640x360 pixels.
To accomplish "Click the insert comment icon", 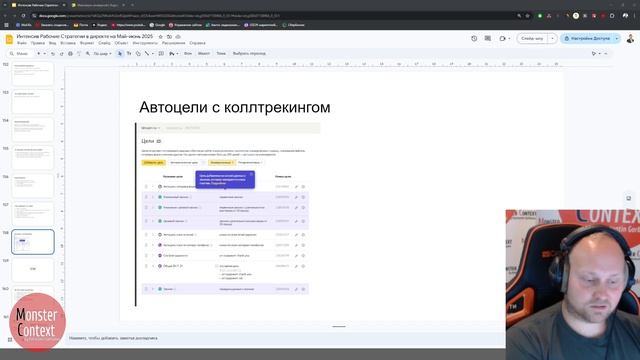I will 161,53.
